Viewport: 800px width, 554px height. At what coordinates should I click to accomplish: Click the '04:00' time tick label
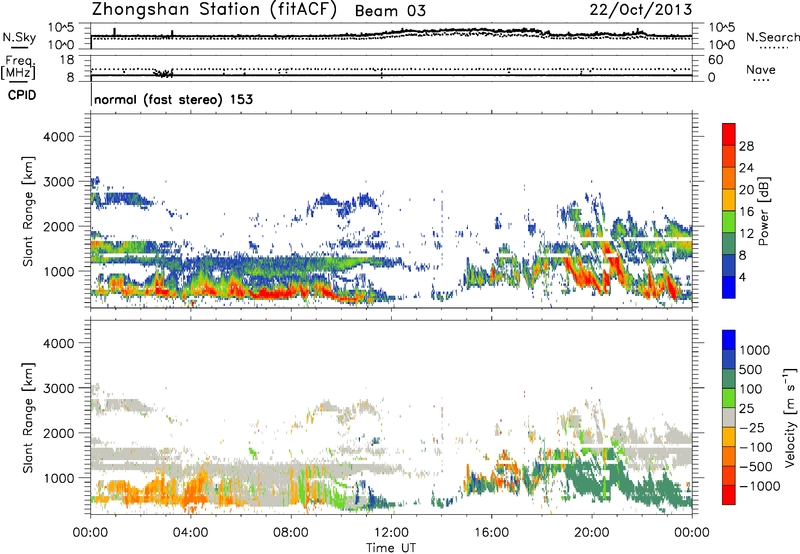(191, 533)
